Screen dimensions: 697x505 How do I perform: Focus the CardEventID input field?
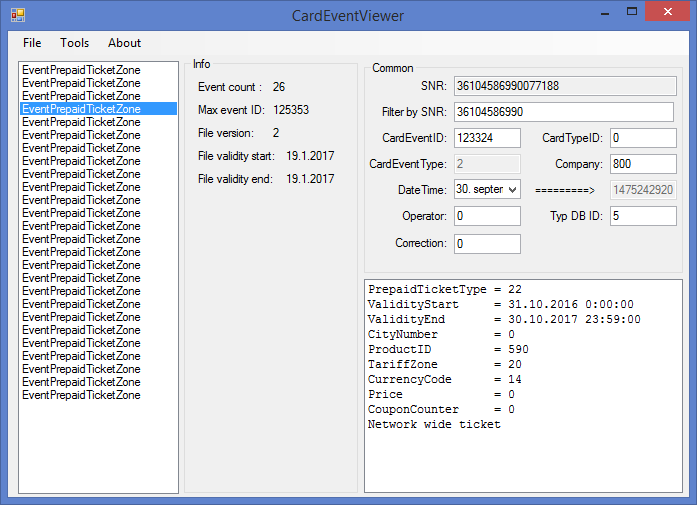pos(487,138)
